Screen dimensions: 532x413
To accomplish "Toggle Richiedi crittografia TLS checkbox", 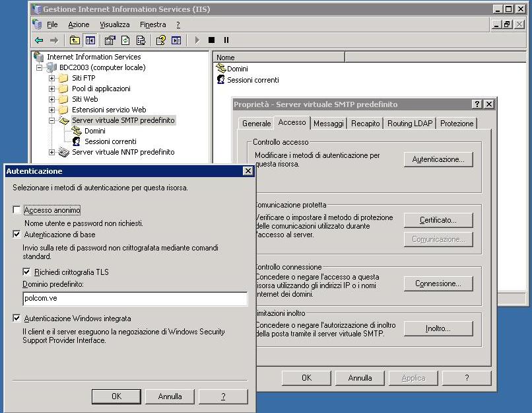I will pos(26,272).
